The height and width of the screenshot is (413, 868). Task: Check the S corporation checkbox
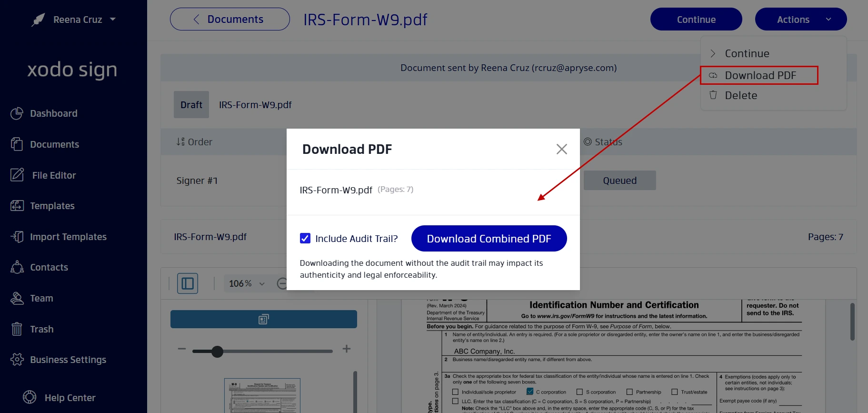(x=579, y=392)
